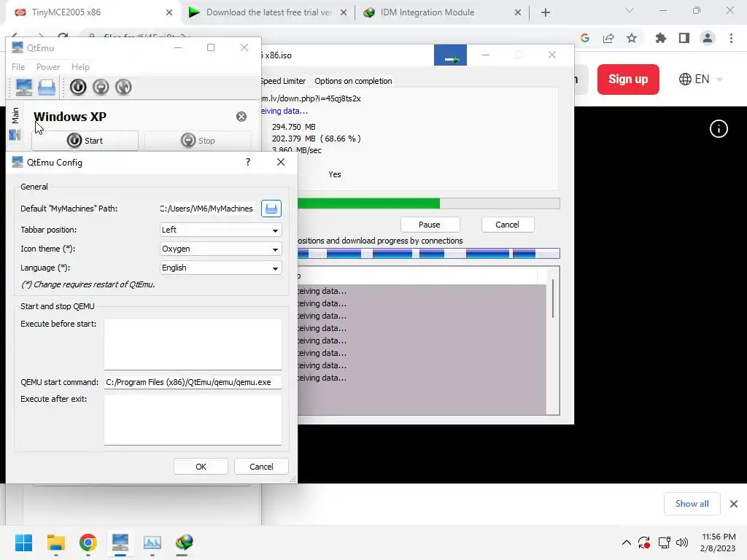Cancel the QtEmu Config dialog
Image resolution: width=747 pixels, height=560 pixels.
261,467
